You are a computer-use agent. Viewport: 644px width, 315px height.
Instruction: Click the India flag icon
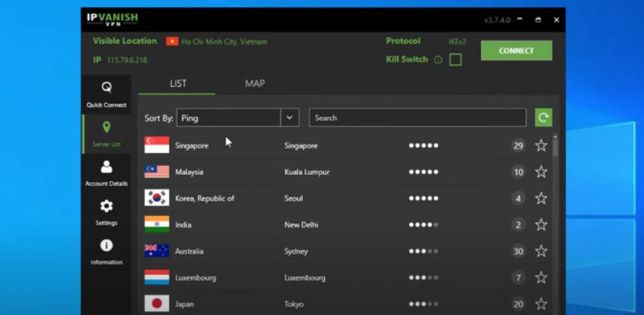(x=157, y=224)
